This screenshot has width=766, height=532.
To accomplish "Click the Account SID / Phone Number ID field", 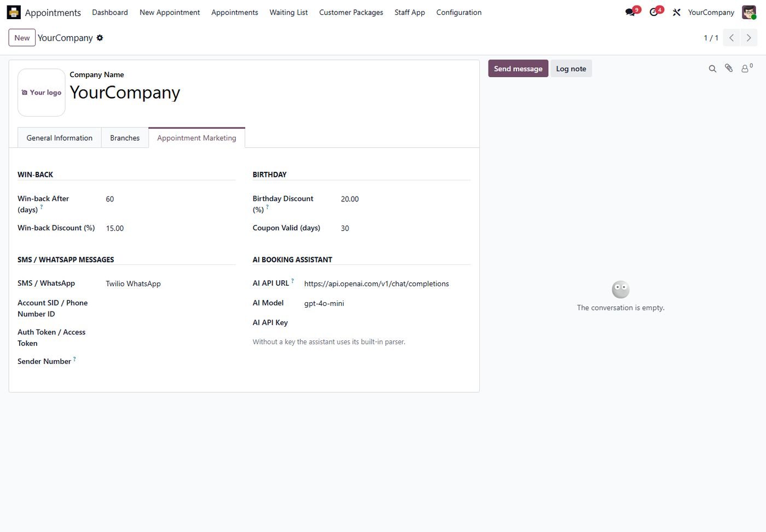I will 170,303.
